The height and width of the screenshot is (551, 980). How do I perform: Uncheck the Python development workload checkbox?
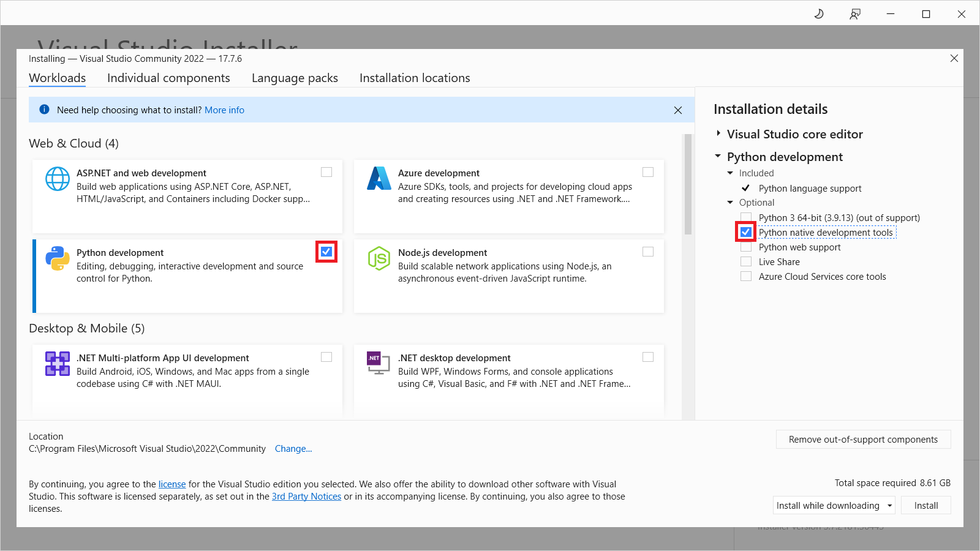pyautogui.click(x=326, y=252)
